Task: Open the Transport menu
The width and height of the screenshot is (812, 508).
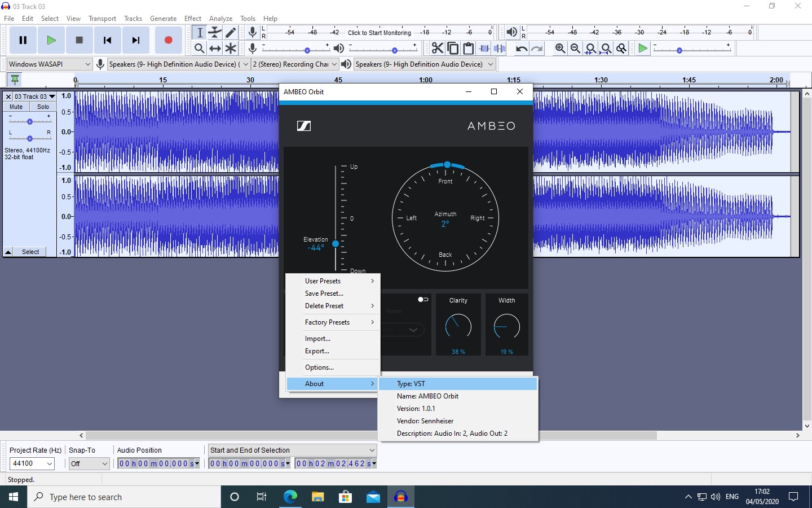Action: click(102, 19)
